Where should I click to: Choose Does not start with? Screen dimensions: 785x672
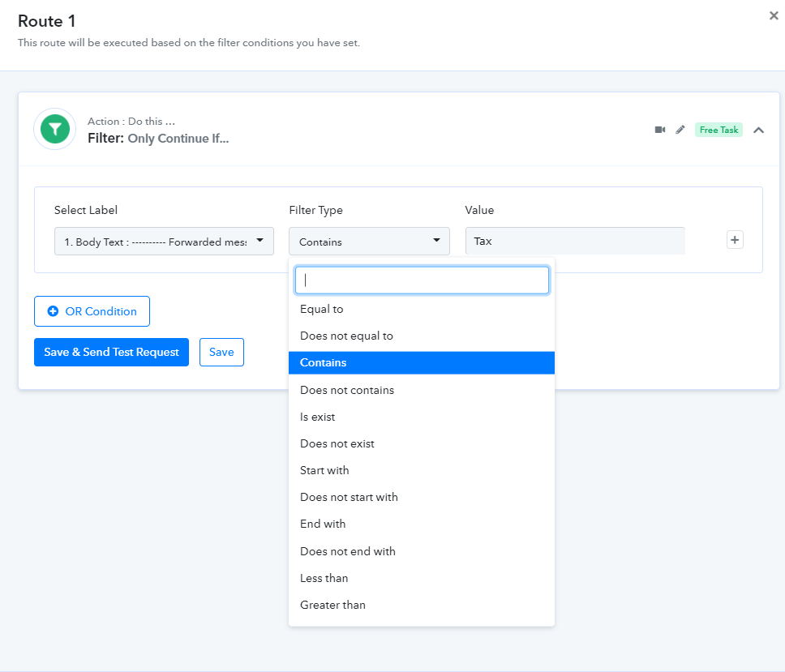[422, 498]
